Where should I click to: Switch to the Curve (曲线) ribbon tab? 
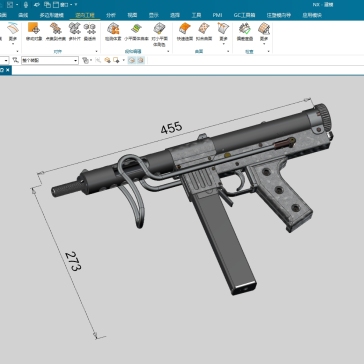(23, 15)
